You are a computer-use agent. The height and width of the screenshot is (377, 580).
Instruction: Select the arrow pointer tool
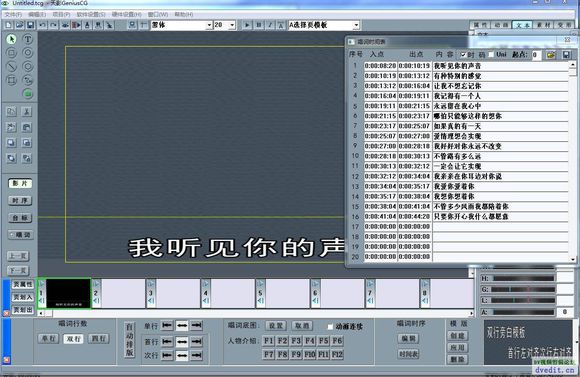click(x=11, y=39)
